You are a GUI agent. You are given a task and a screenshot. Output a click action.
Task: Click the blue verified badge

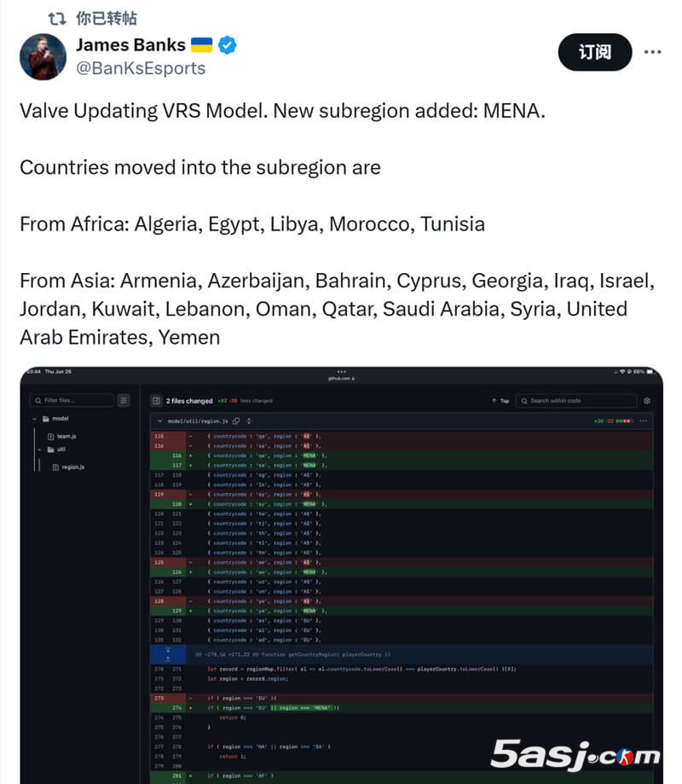(x=227, y=45)
